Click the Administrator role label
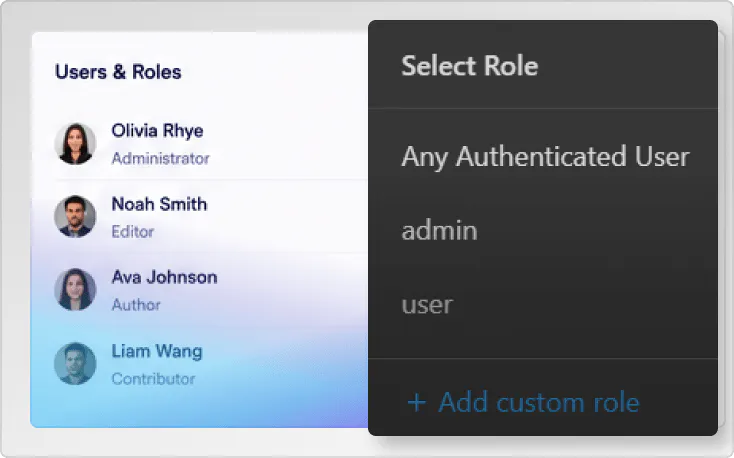The height and width of the screenshot is (458, 734). pyautogui.click(x=160, y=159)
